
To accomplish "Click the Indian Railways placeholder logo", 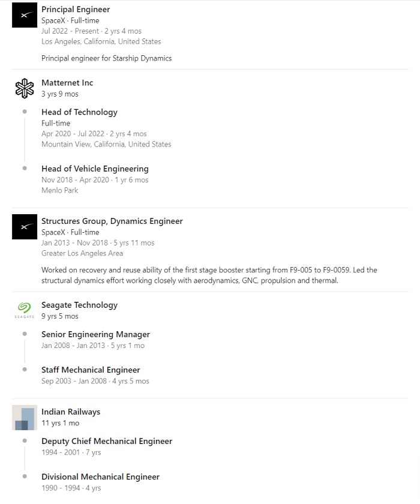I will coord(25,418).
